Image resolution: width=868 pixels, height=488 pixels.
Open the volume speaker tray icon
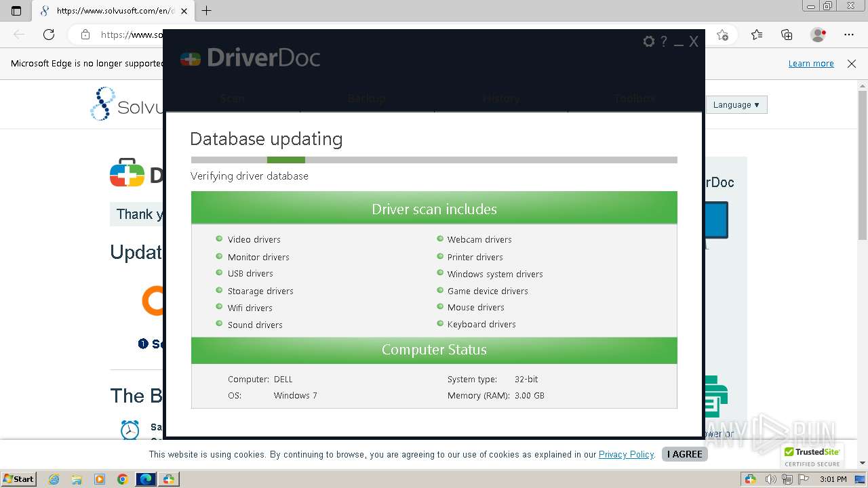tap(772, 479)
